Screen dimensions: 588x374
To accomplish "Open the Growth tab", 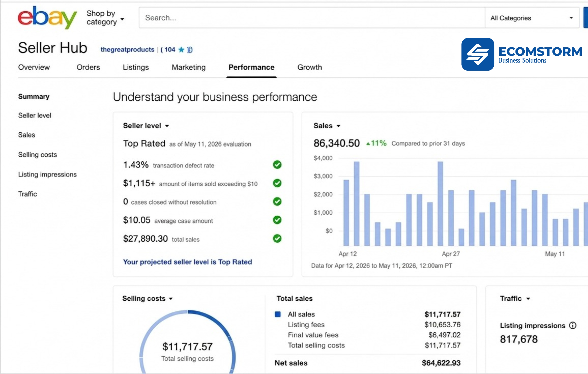I will [x=310, y=67].
